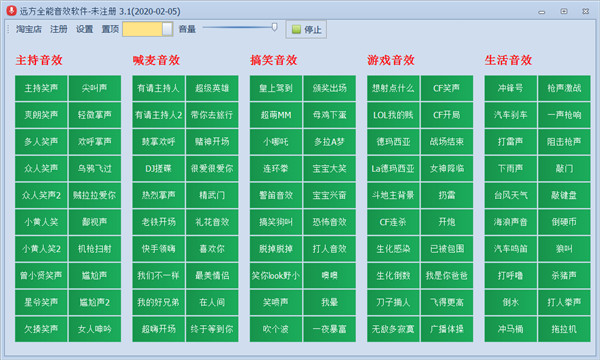Open the 注册 menu item
This screenshot has width=600, height=360.
[59, 29]
